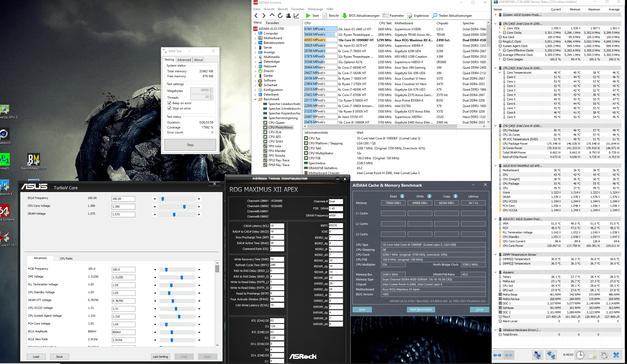Click CPU Core Voltage slider handle

coord(184,207)
